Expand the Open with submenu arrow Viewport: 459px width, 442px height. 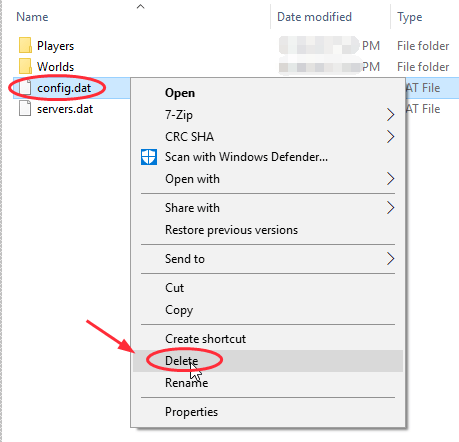tap(390, 179)
